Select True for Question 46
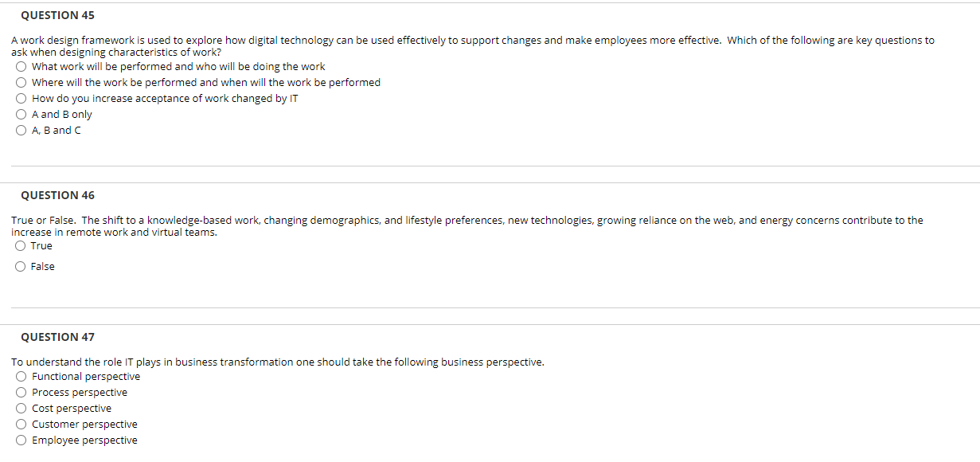 [x=20, y=245]
